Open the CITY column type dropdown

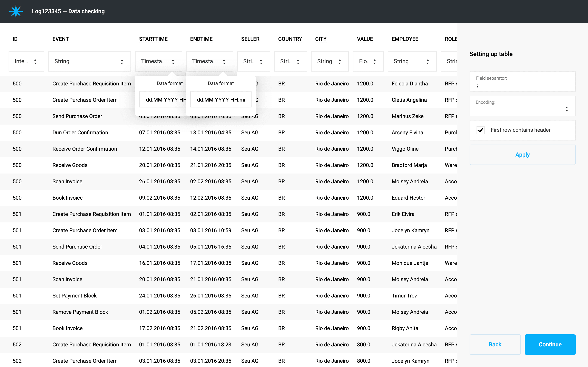(x=330, y=61)
